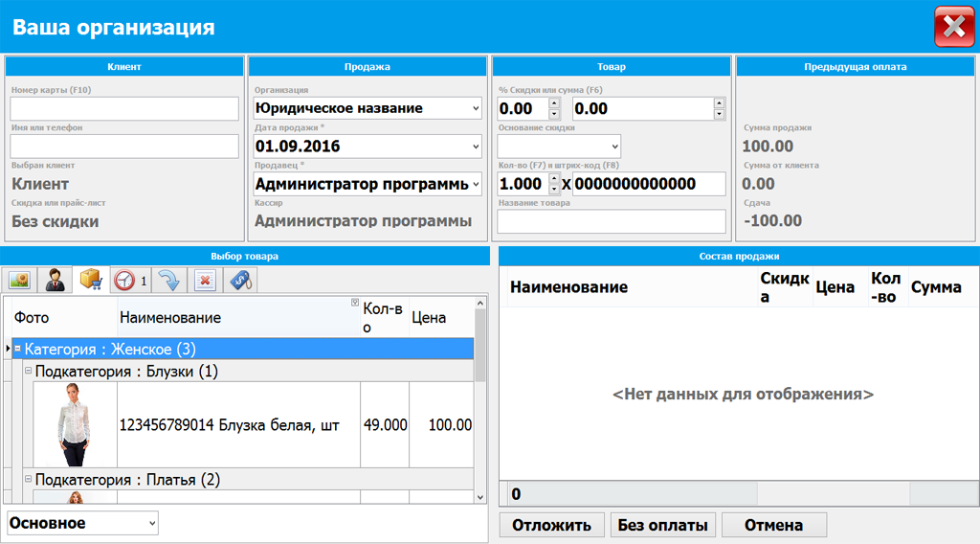Click the red X document tab
The image size is (980, 544).
click(x=205, y=280)
